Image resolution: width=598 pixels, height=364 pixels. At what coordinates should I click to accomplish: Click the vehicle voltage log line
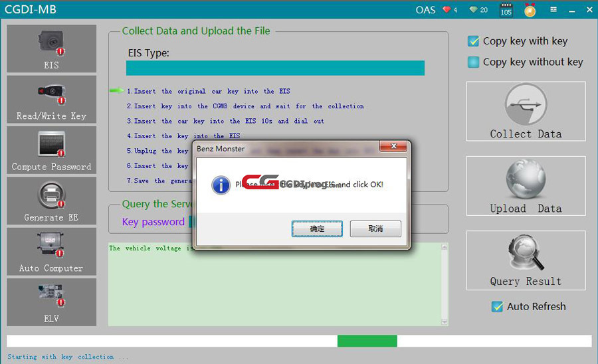coord(151,248)
